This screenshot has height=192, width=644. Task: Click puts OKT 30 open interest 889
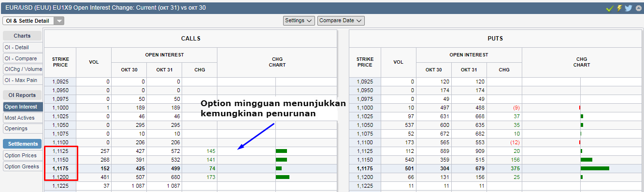click(x=444, y=151)
